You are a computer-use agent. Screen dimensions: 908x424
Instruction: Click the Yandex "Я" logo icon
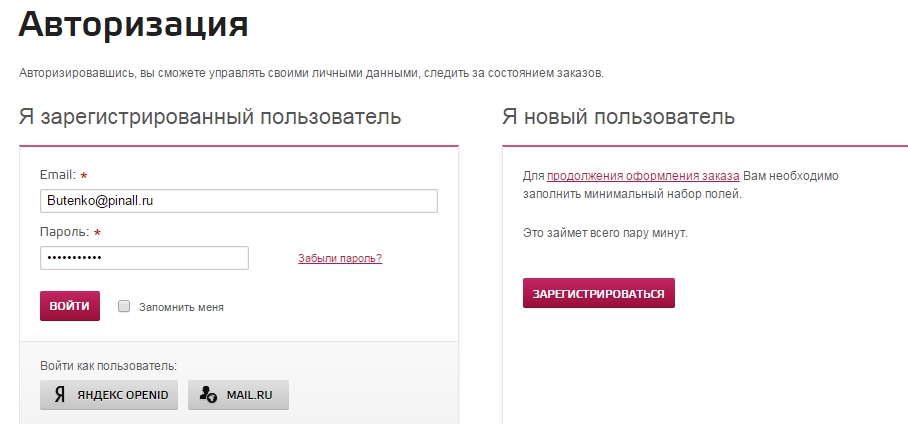[60, 395]
